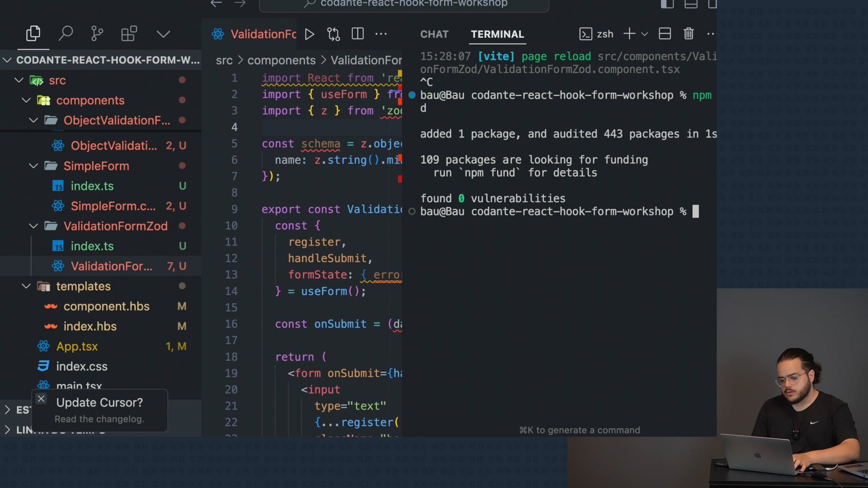This screenshot has height=488, width=868.
Task: Open the Extensions view
Action: click(129, 34)
